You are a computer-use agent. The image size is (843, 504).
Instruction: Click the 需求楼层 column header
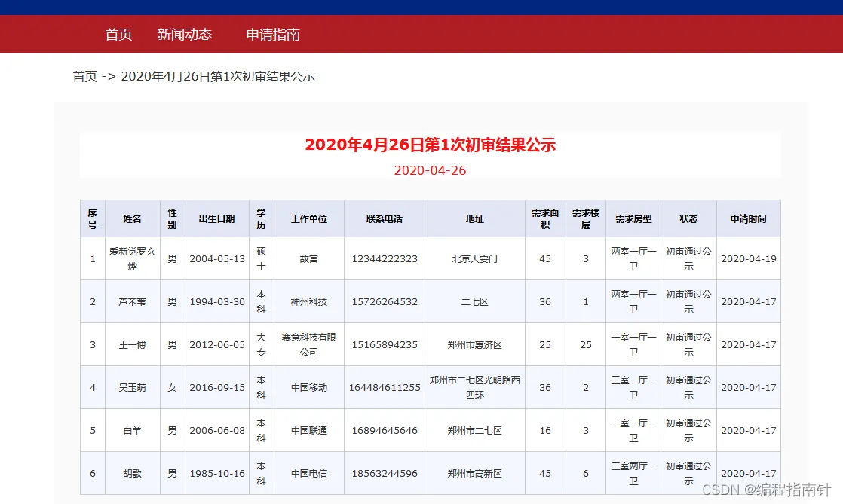tap(585, 218)
